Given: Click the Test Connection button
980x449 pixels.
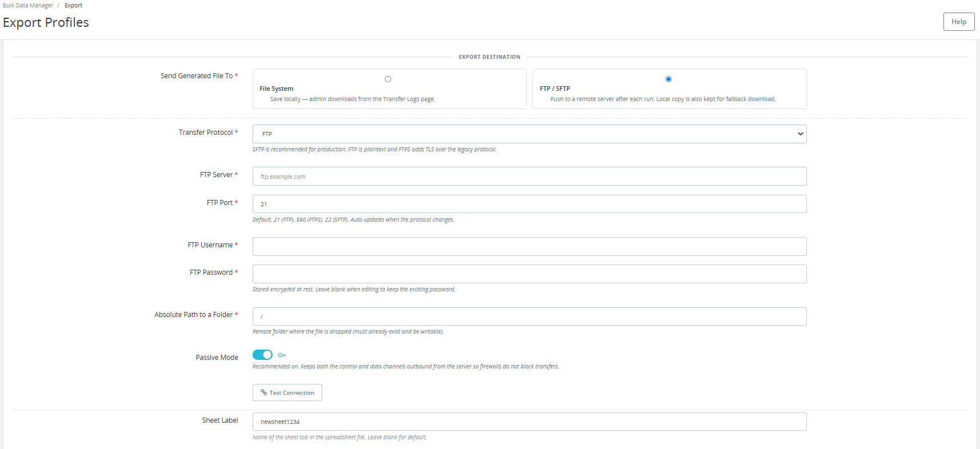Looking at the screenshot, I should click(287, 392).
